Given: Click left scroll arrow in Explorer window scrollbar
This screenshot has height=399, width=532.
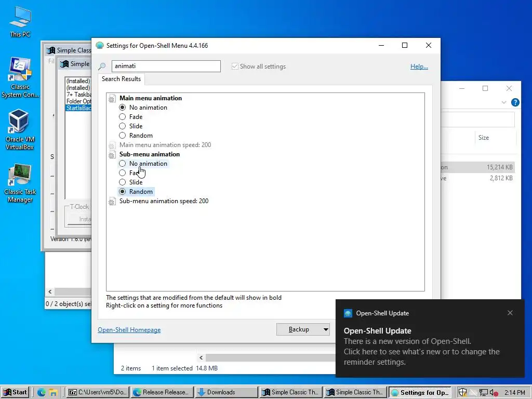Looking at the screenshot, I should (x=201, y=357).
